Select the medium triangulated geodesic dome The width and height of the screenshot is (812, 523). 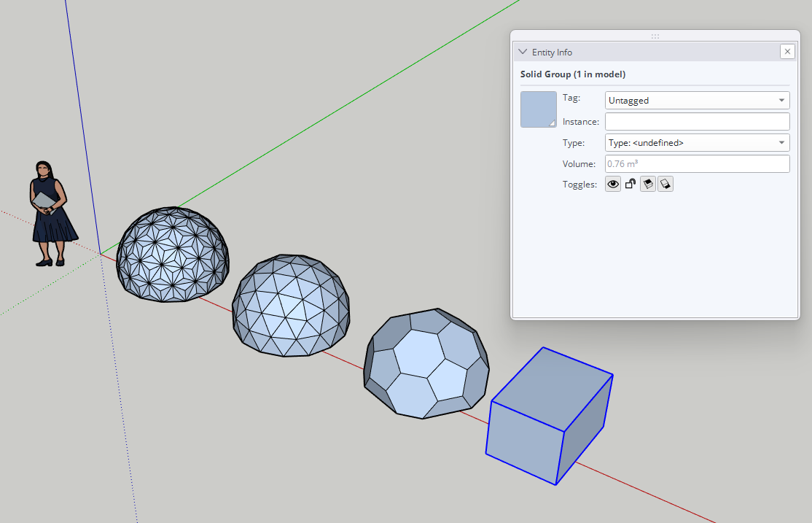click(x=291, y=306)
